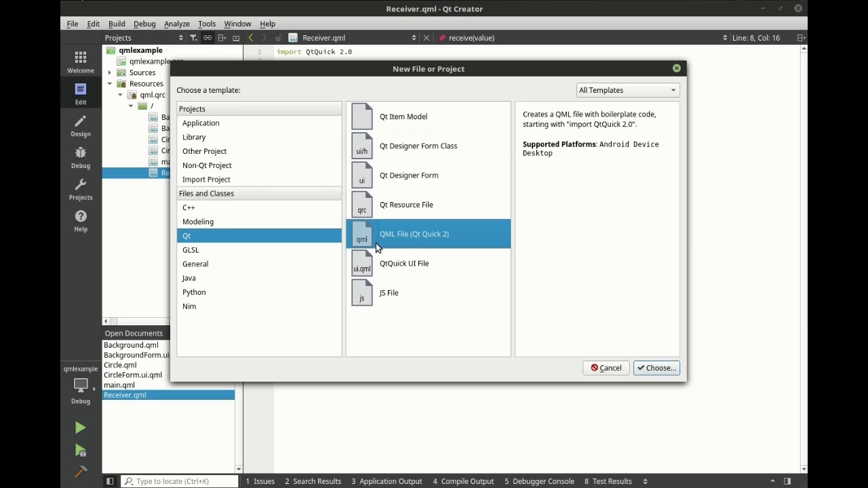The image size is (868, 488).
Task: Expand the Sources tree node
Action: [110, 73]
